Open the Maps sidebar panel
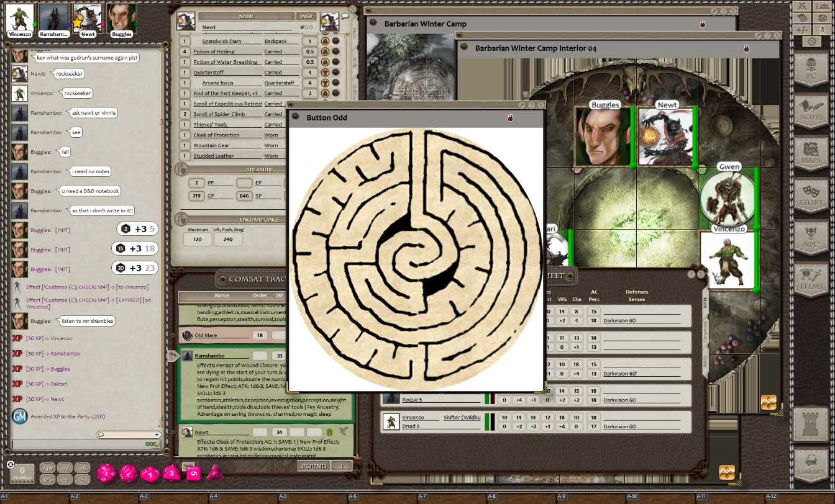 (811, 153)
